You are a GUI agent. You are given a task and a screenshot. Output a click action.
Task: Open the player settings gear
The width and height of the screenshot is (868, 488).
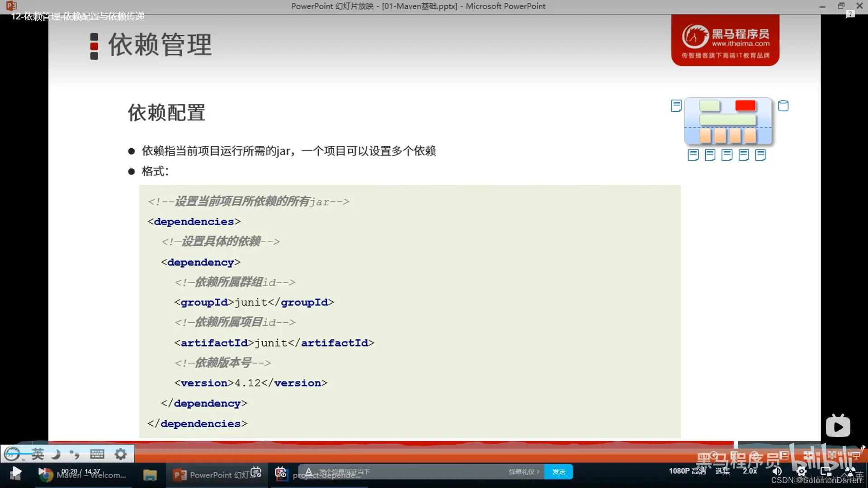pyautogui.click(x=802, y=471)
